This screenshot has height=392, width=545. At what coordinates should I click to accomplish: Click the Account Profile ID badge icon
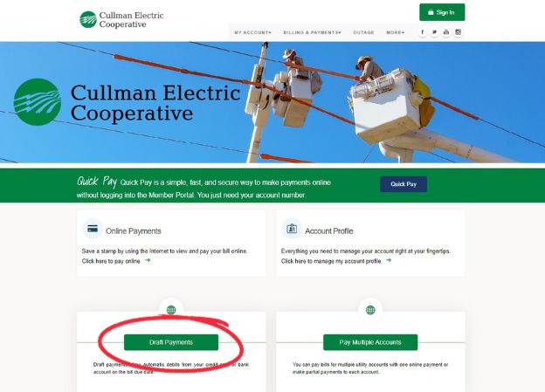[x=292, y=229]
